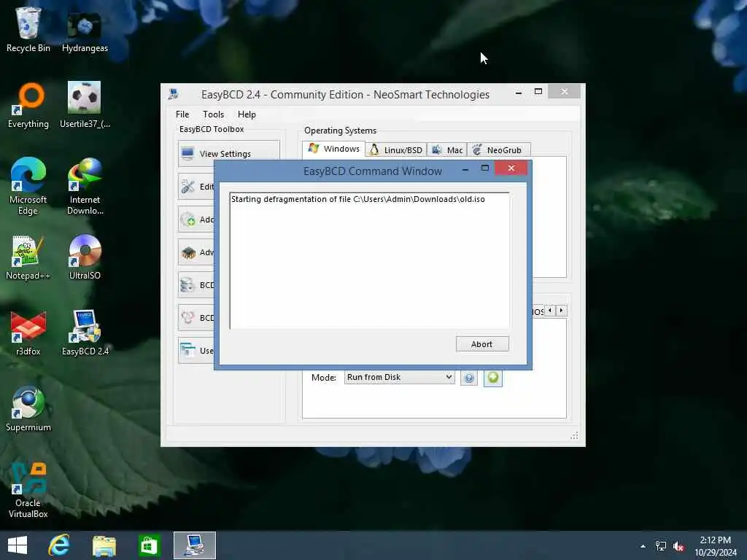Open File Explorer from the taskbar
This screenshot has width=747, height=560.
(104, 545)
